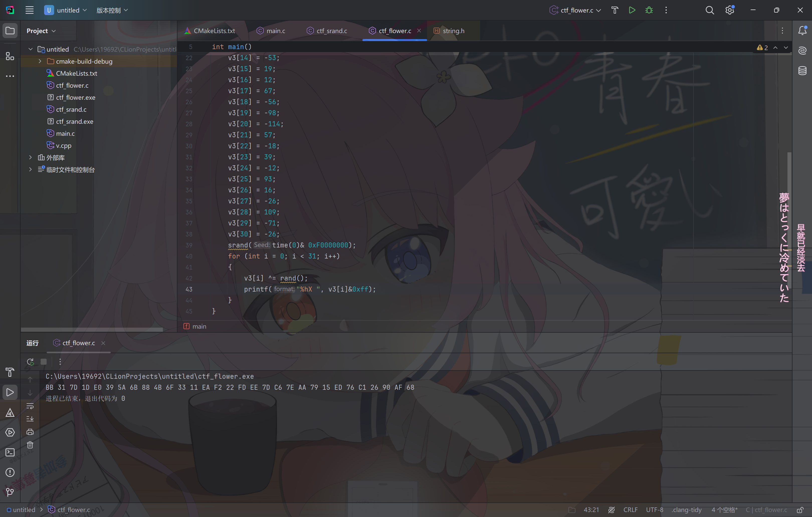
Task: Print the console output
Action: 30,432
